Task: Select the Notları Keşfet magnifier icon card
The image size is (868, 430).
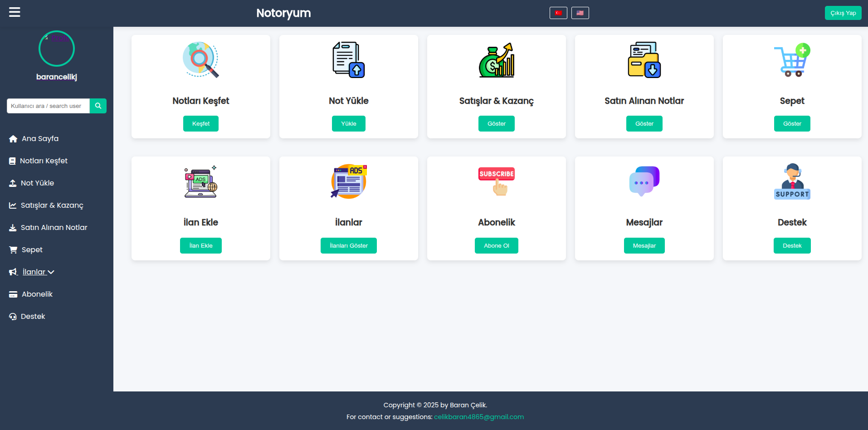Action: coord(200,59)
